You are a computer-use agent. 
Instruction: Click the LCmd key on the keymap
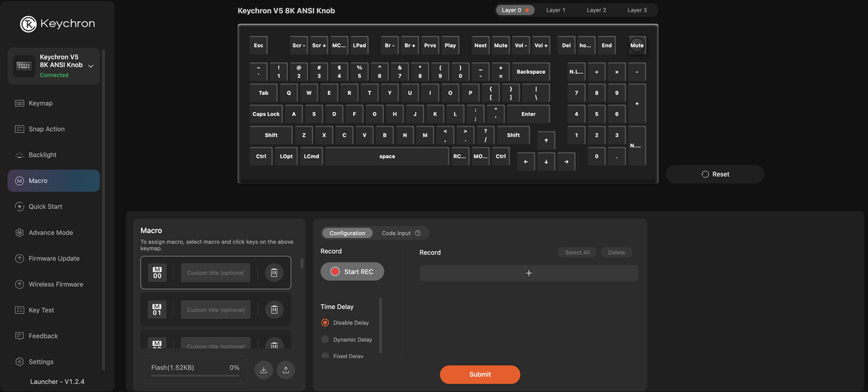coord(312,156)
